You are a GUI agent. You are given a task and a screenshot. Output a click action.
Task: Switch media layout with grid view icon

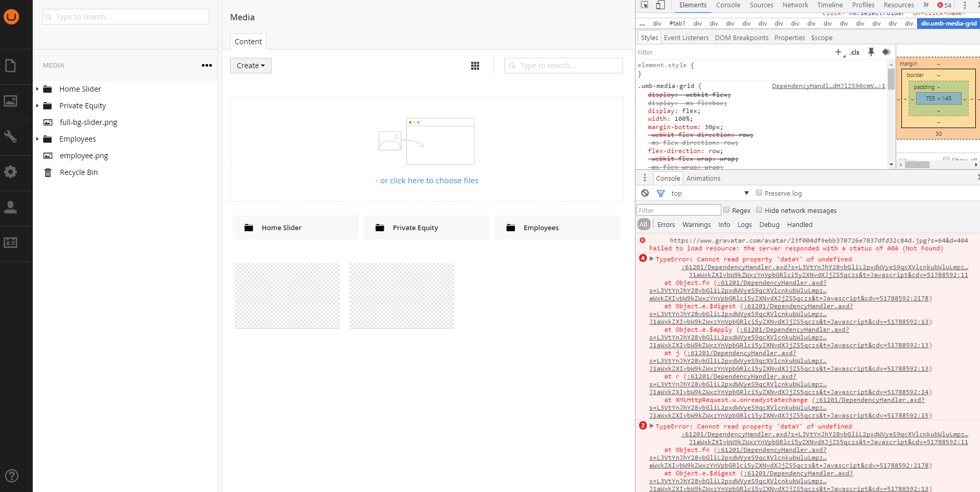point(475,66)
